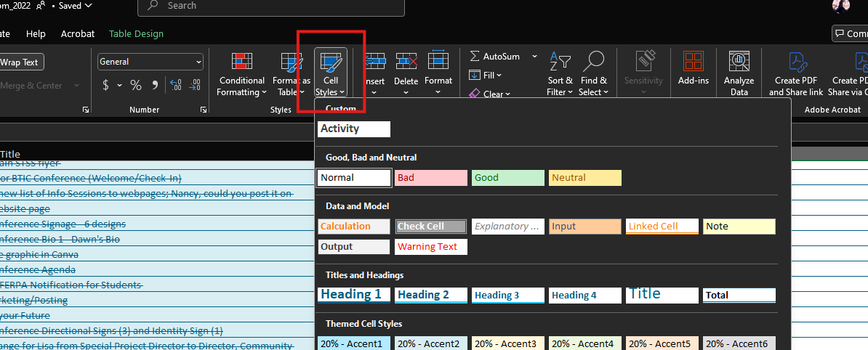The image size is (868, 350).
Task: Apply the Normal cell style
Action: (354, 177)
